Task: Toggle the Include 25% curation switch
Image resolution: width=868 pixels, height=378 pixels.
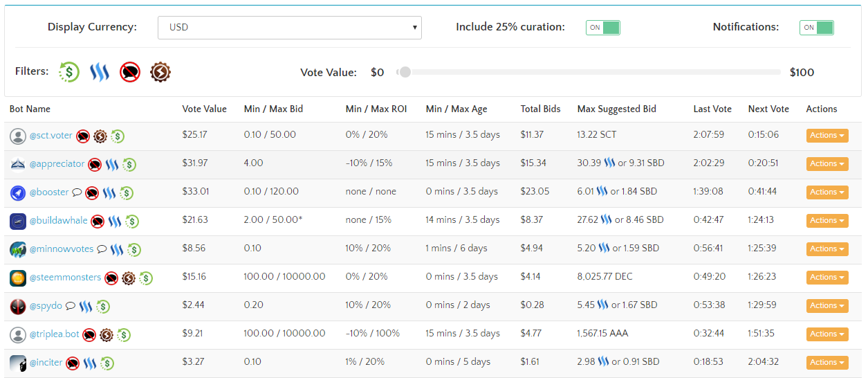Action: click(602, 28)
